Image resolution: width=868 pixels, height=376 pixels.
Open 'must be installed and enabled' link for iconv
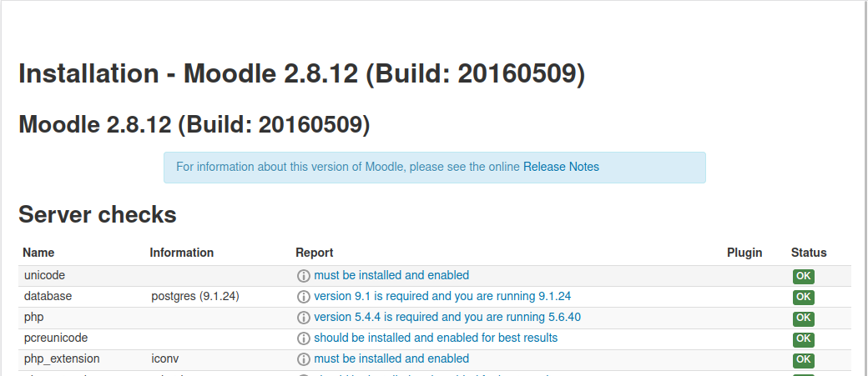(x=391, y=358)
